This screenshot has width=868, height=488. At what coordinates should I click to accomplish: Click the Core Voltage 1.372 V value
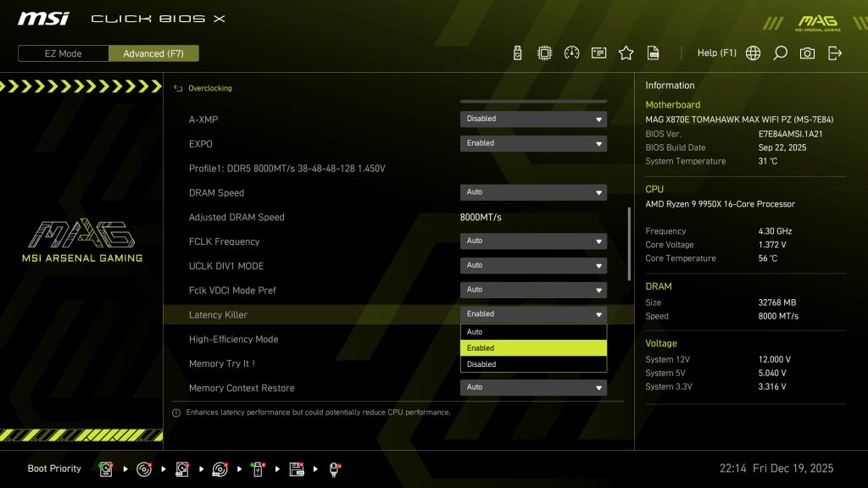tap(771, 245)
